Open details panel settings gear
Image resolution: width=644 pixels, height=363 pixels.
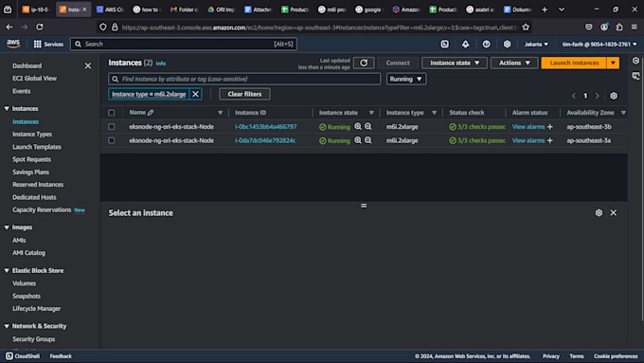point(599,212)
